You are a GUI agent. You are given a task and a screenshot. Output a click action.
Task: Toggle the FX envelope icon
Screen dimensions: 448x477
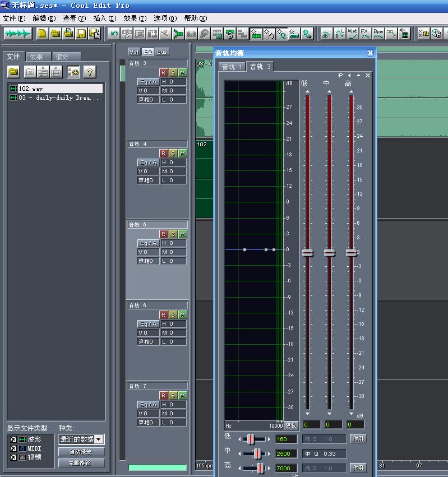point(365,34)
